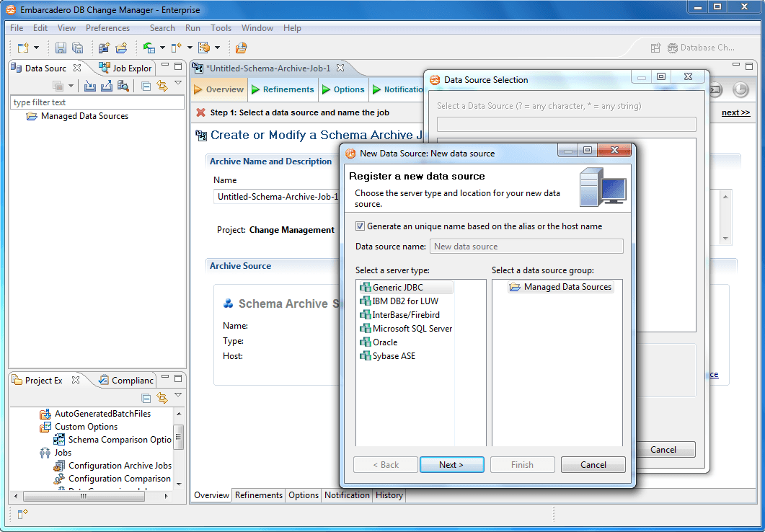Screen dimensions: 765x532
Task: Open the Refinements step at top of editor
Action: 283,89
